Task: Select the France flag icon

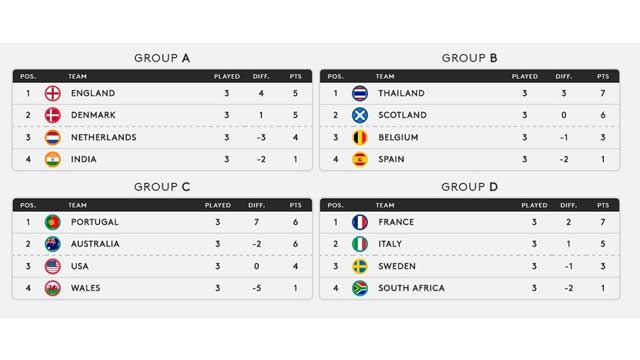Action: [x=360, y=222]
